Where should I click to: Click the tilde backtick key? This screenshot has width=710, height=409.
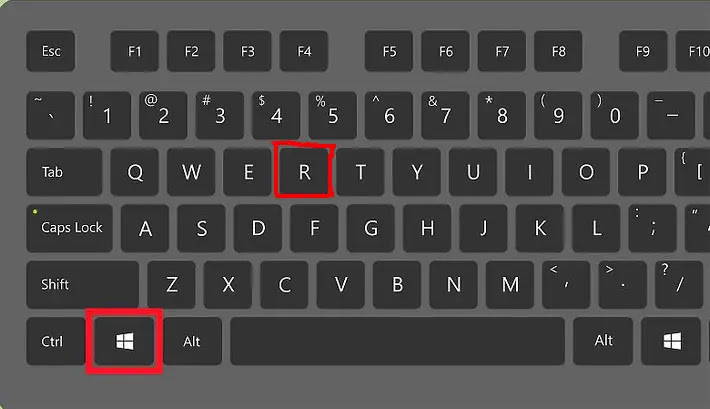[51, 115]
